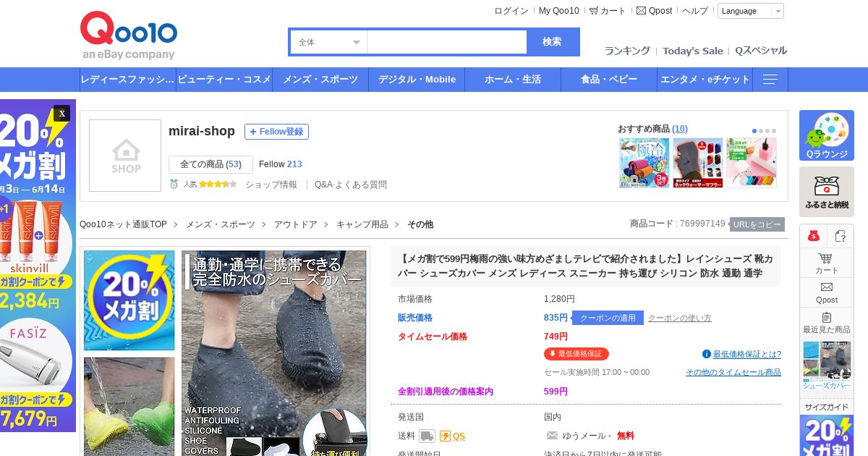Screen dimensions: 868x456
Task: Open the cooling towel recommended product thumbnail
Action: tap(644, 163)
